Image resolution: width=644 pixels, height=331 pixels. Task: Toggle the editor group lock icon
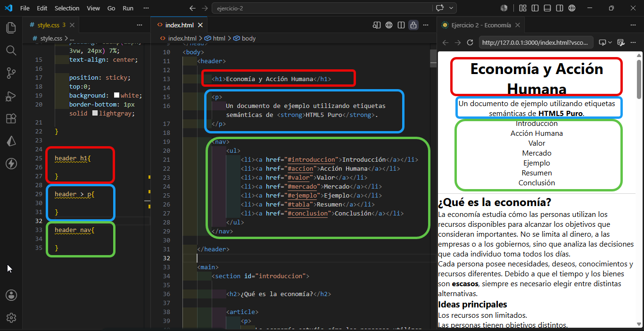pos(413,25)
